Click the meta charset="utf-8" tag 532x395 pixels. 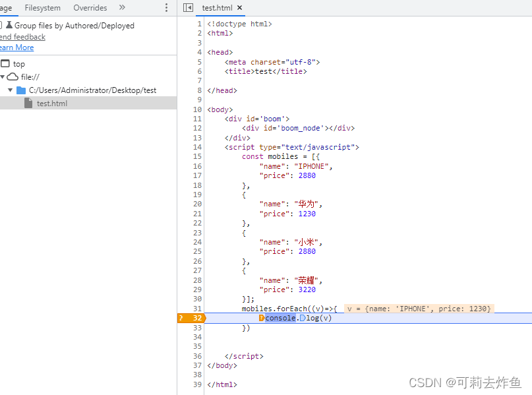pyautogui.click(x=272, y=62)
